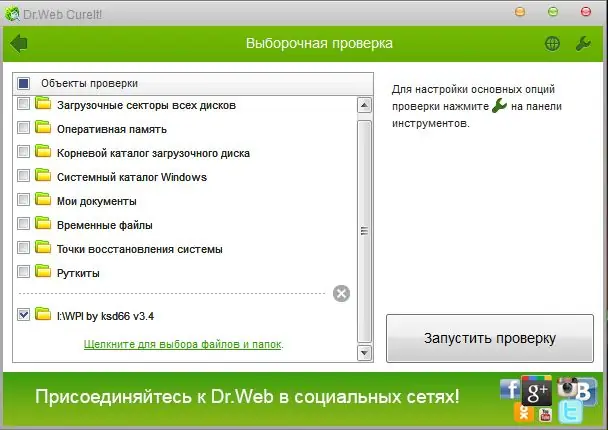Viewport: 608px width, 430px height.
Task: Maximize window with green title button
Action: pos(553,12)
